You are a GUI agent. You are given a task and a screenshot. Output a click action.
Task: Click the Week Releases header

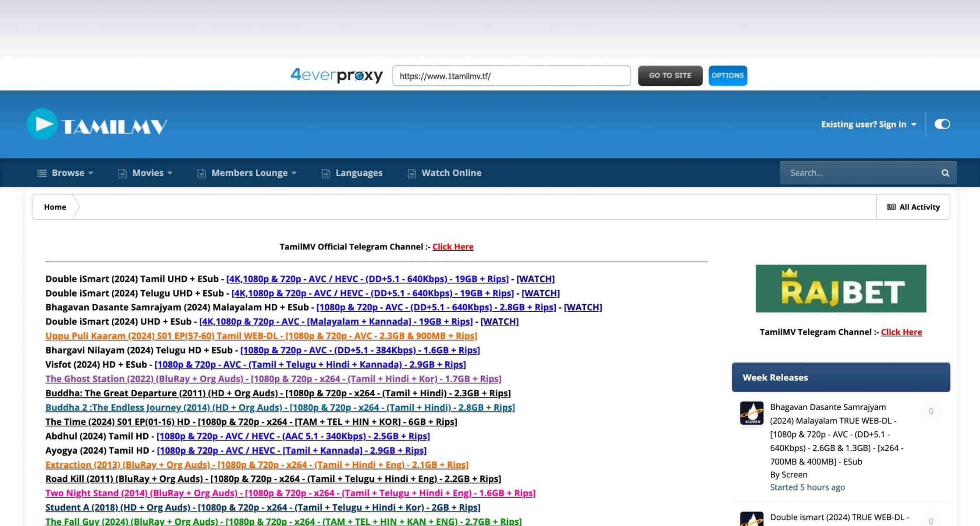841,377
